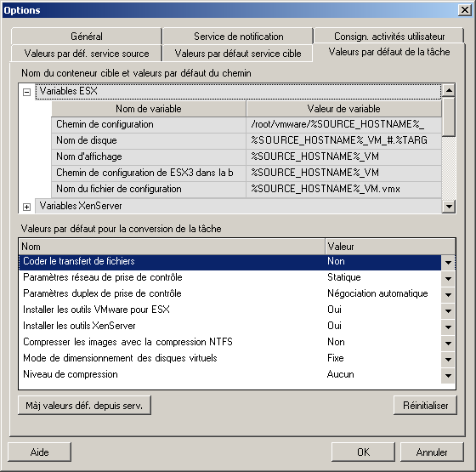Collapse the Variables ESX tree node
Viewport: 476px width, 472px height.
(x=26, y=92)
